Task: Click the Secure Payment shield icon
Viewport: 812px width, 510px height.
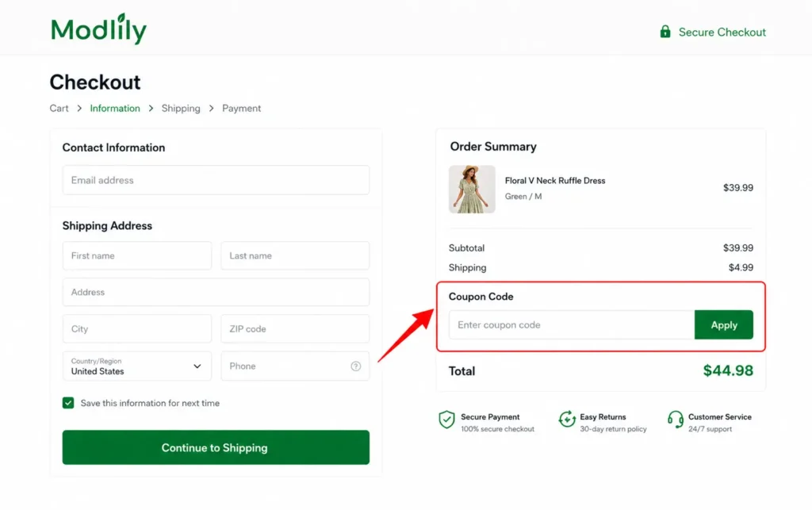Action: click(446, 420)
